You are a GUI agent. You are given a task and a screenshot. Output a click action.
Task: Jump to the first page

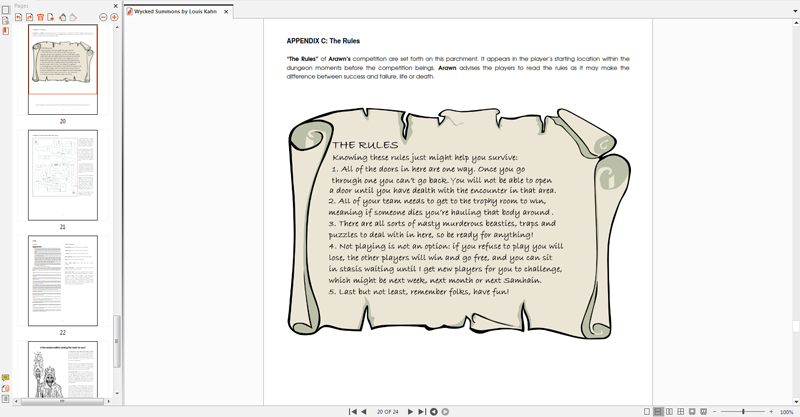click(x=352, y=411)
